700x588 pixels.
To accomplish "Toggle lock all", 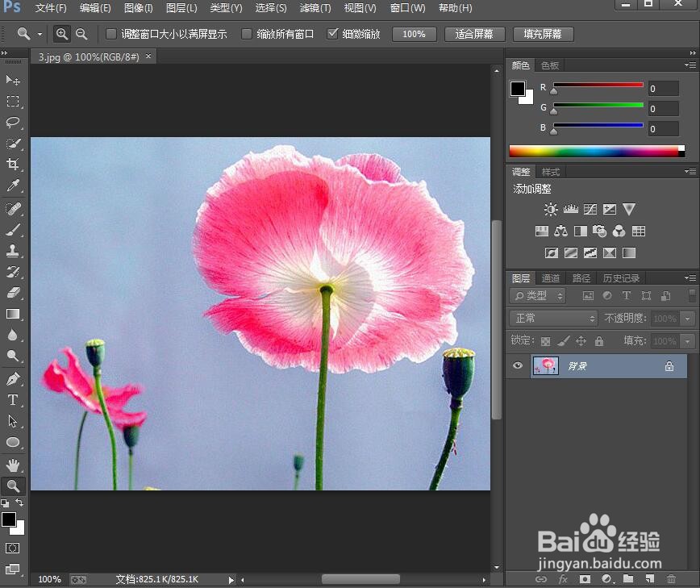I will coord(599,341).
